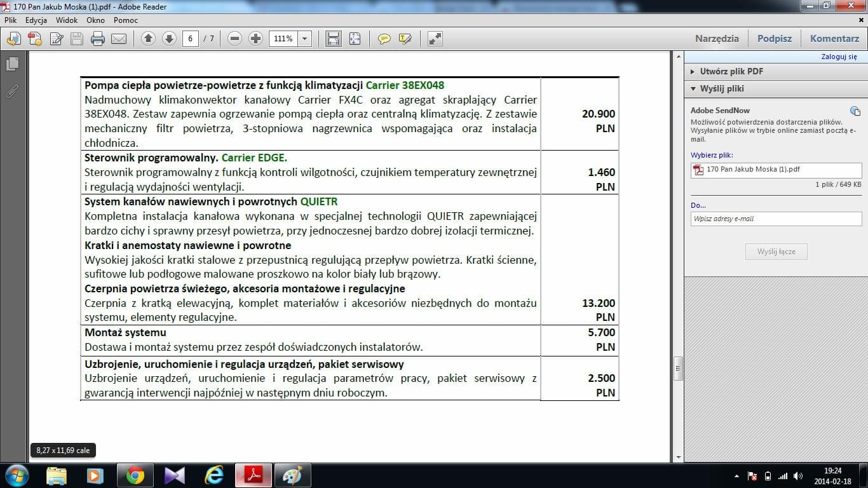The width and height of the screenshot is (868, 488).
Task: Click the zoom value field showing 111%
Action: (x=283, y=39)
